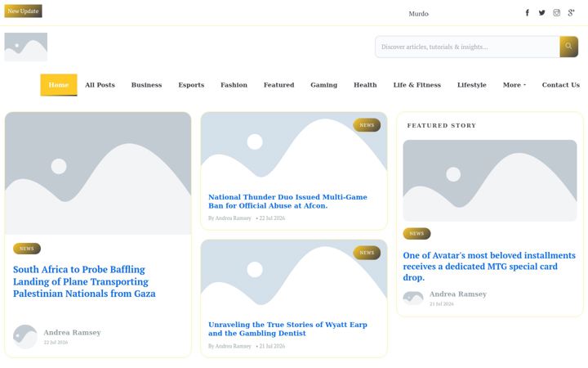The width and height of the screenshot is (588, 368).
Task: Open All Posts in navigation
Action: 100,85
